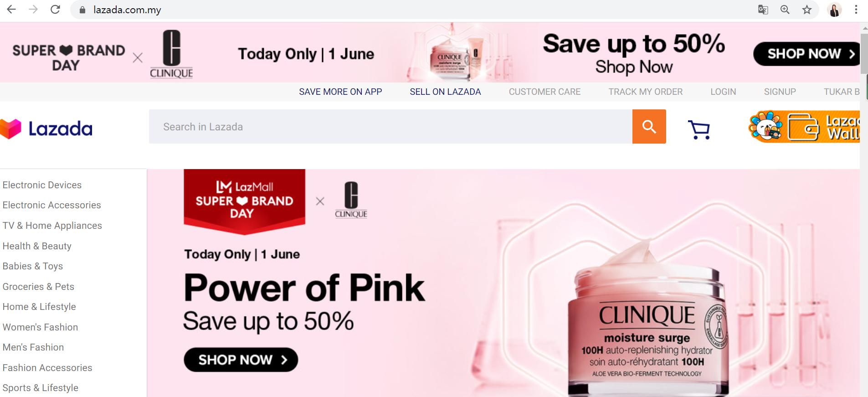Image resolution: width=868 pixels, height=397 pixels.
Task: Open Women's Fashion category
Action: 40,327
